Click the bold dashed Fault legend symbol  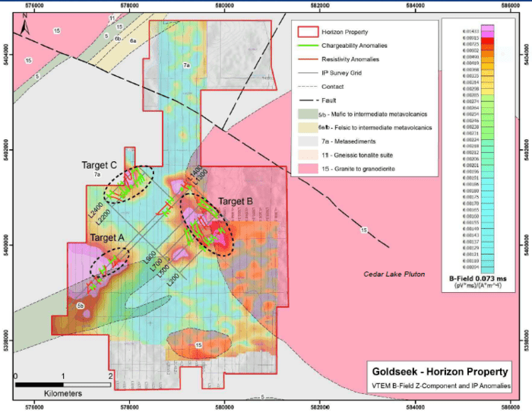point(308,100)
